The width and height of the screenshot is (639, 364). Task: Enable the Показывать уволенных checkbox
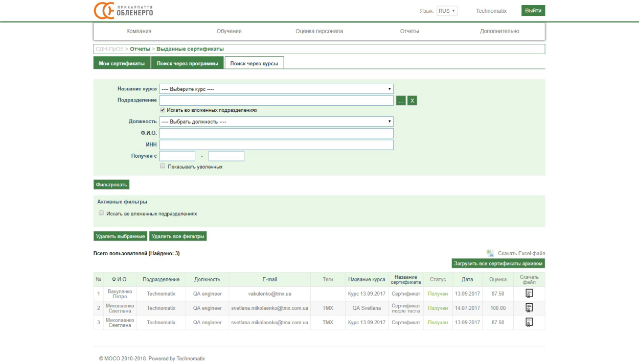pyautogui.click(x=163, y=166)
